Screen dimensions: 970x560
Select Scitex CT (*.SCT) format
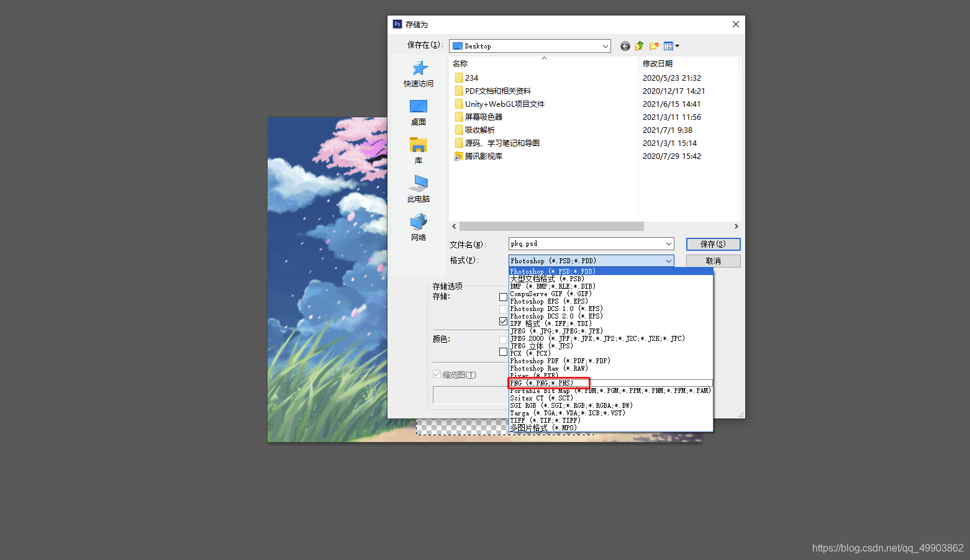click(x=611, y=398)
